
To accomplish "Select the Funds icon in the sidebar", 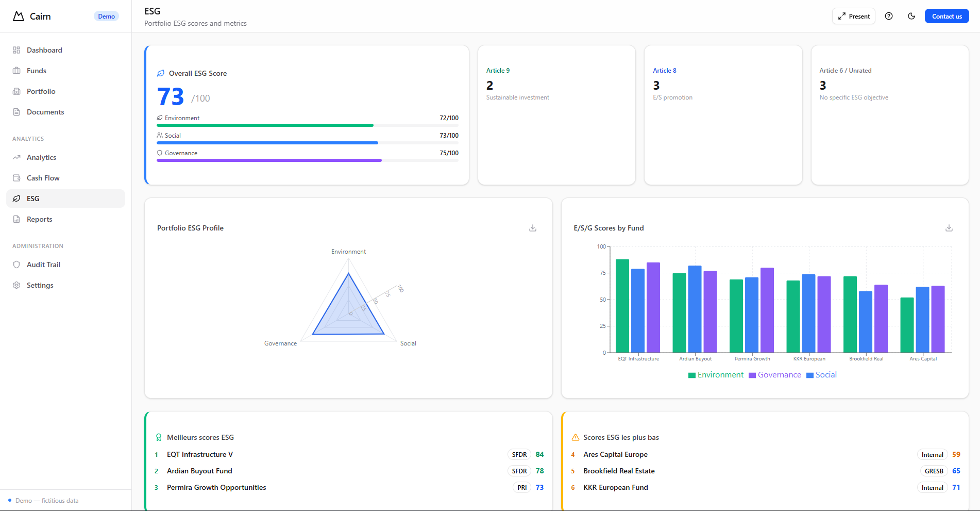I will click(17, 71).
